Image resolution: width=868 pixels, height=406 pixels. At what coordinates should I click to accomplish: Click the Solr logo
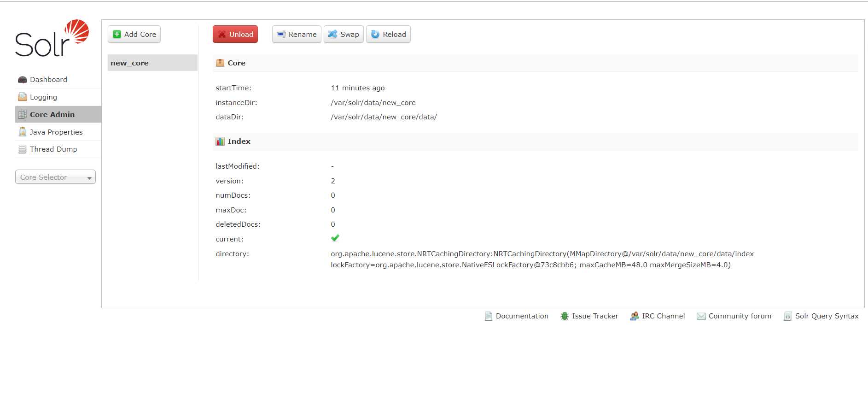(52, 38)
